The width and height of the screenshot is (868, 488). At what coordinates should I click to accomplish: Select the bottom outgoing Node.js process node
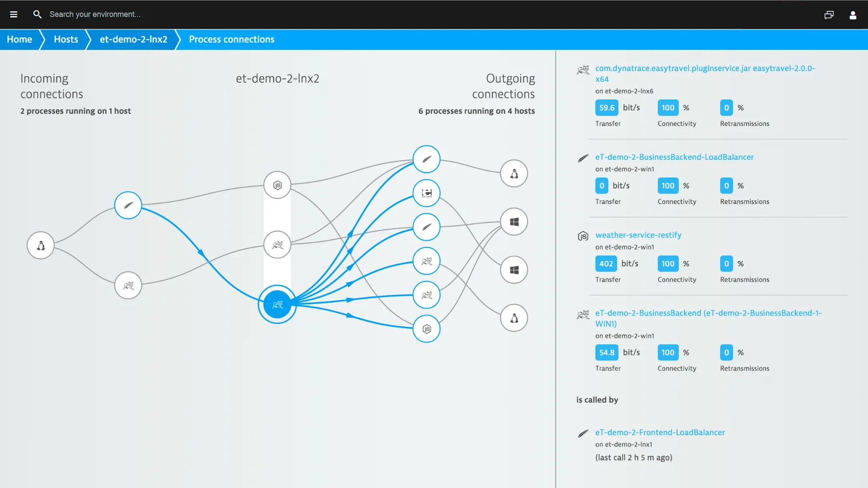click(x=426, y=329)
